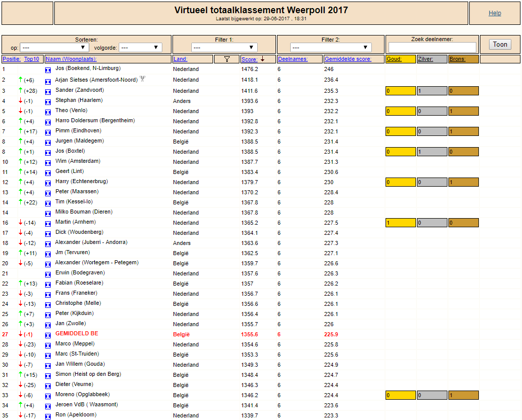Expand the Filter 1 dropdown

point(224,48)
